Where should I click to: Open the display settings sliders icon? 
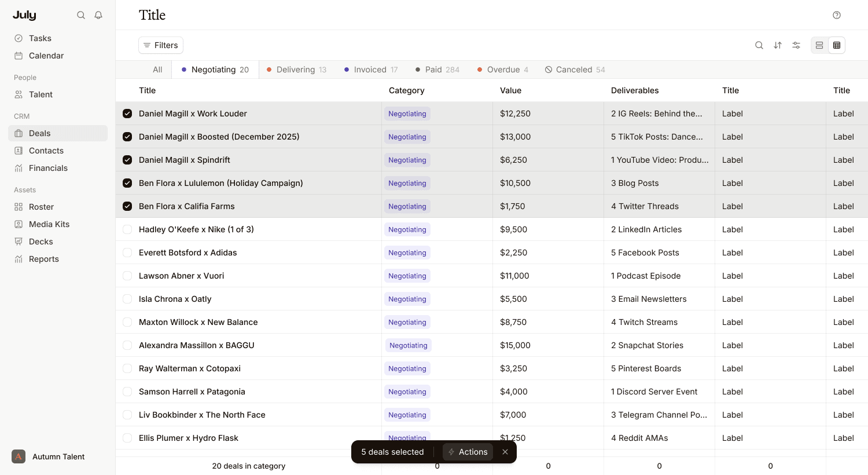796,45
